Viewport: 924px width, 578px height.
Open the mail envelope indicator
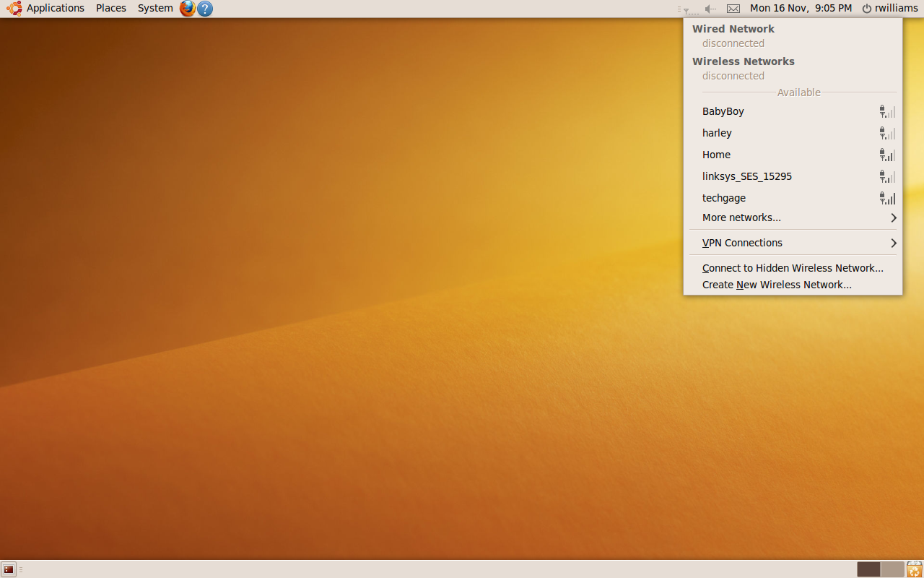(733, 9)
